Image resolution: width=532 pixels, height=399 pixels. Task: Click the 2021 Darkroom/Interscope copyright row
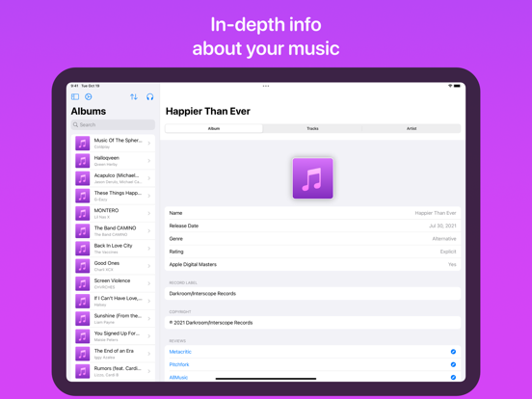312,323
